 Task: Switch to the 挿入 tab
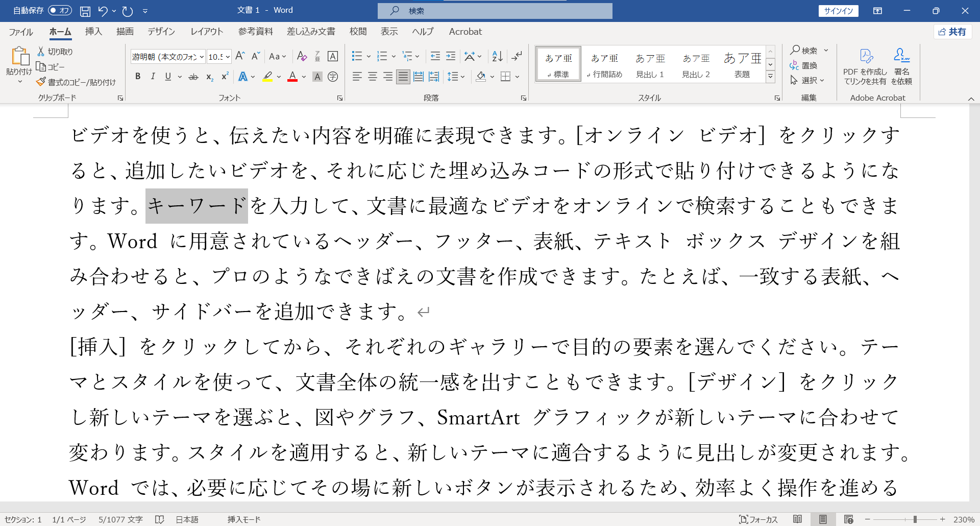[93, 32]
